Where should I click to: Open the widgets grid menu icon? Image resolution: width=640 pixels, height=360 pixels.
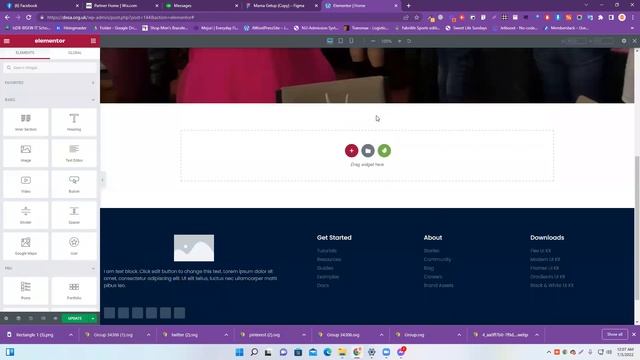coord(93,41)
